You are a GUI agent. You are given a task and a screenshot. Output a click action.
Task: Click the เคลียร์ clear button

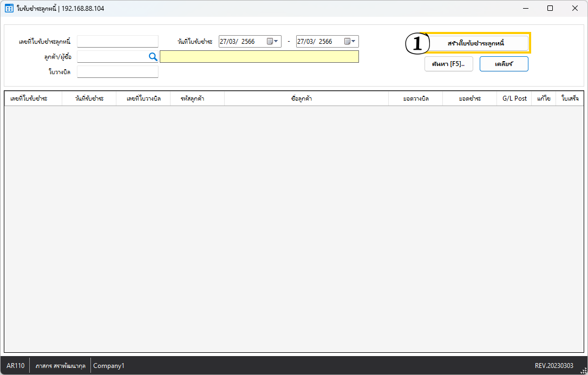(x=504, y=64)
